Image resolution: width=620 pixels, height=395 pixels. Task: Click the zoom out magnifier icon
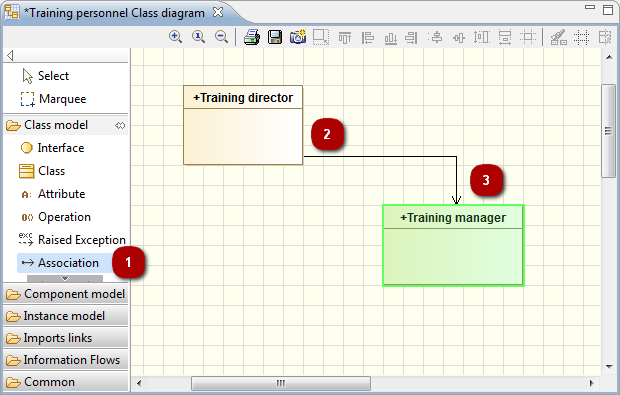point(221,37)
